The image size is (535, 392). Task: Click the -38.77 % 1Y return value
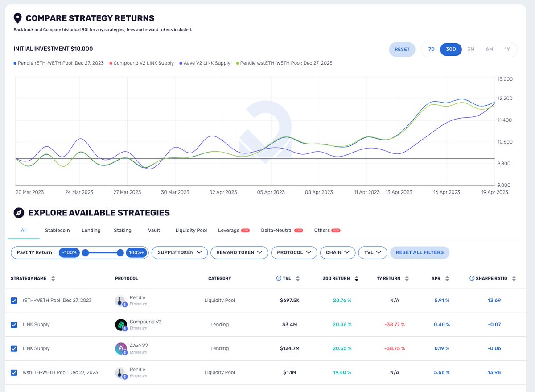[x=395, y=325]
